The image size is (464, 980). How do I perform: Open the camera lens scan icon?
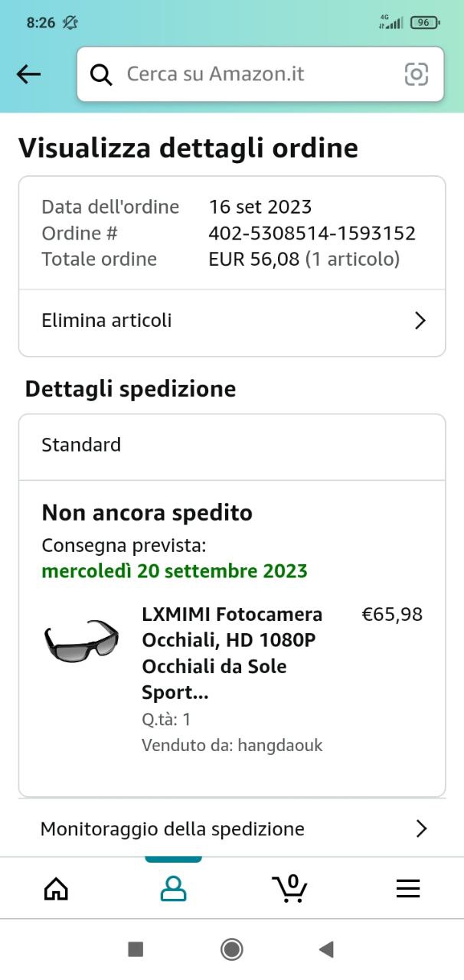click(416, 74)
